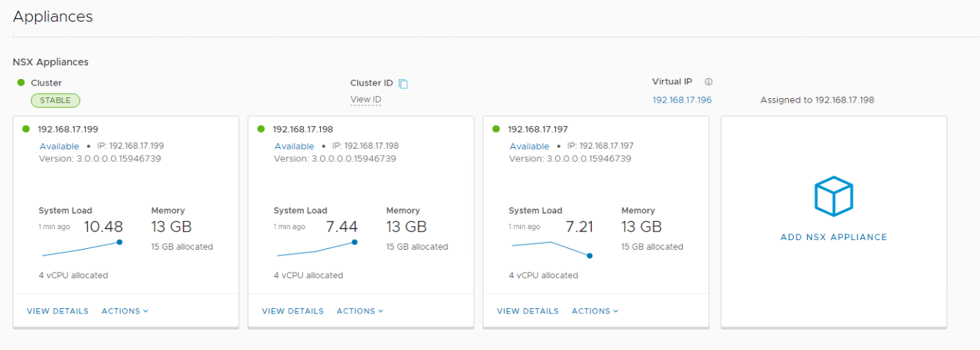Viewport: 980px width, 350px height.
Task: Click System Load graph endpoint for 192.168.17.197
Action: [590, 256]
